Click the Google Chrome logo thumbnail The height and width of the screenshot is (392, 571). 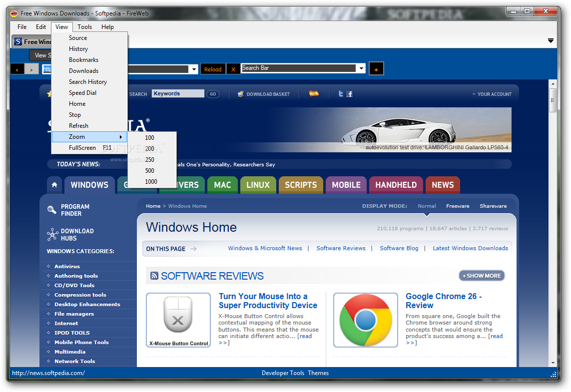pos(366,320)
